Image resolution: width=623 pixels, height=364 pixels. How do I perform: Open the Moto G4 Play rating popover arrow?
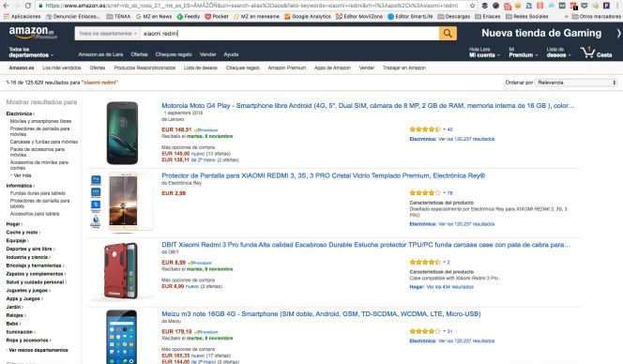444,129
